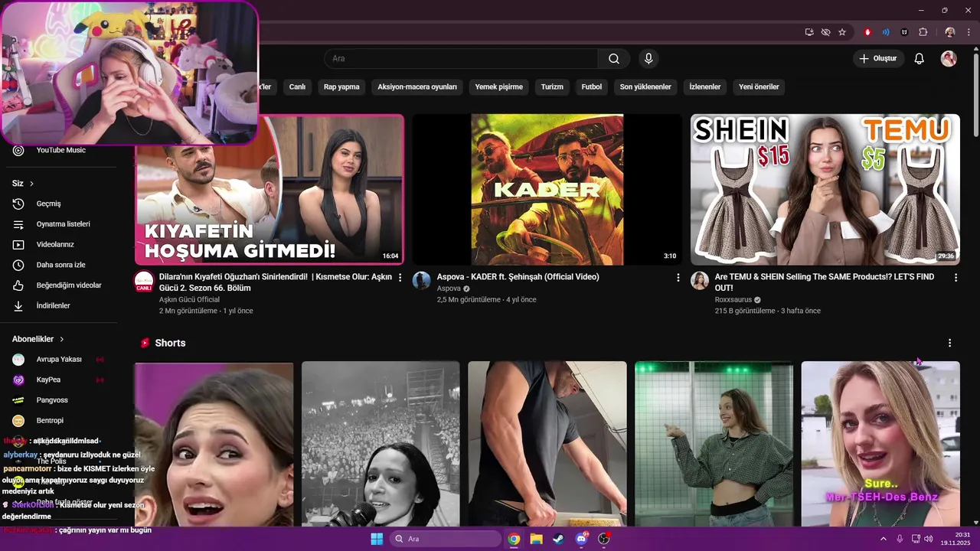
Task: Select the Yemek pişirme chip
Action: pos(498,87)
